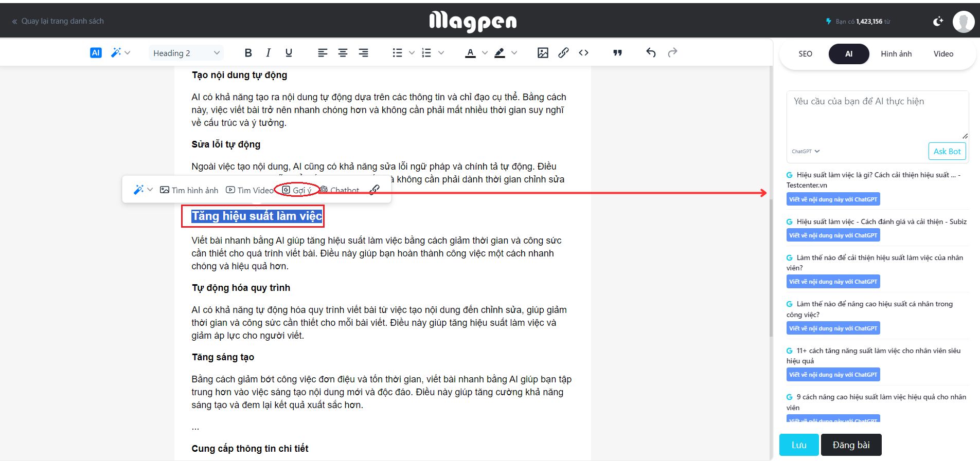Open 'Hiệu suất làm việc là gì?' suggestion
980x461 pixels.
(874, 180)
